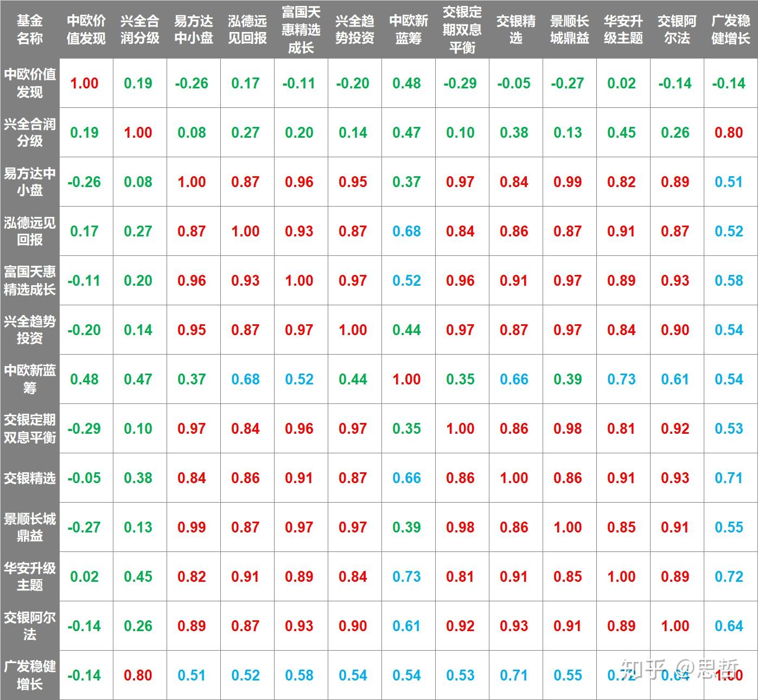Click 0.64 in the 交银阿尔法 row
This screenshot has height=700, width=758.
[x=729, y=626]
